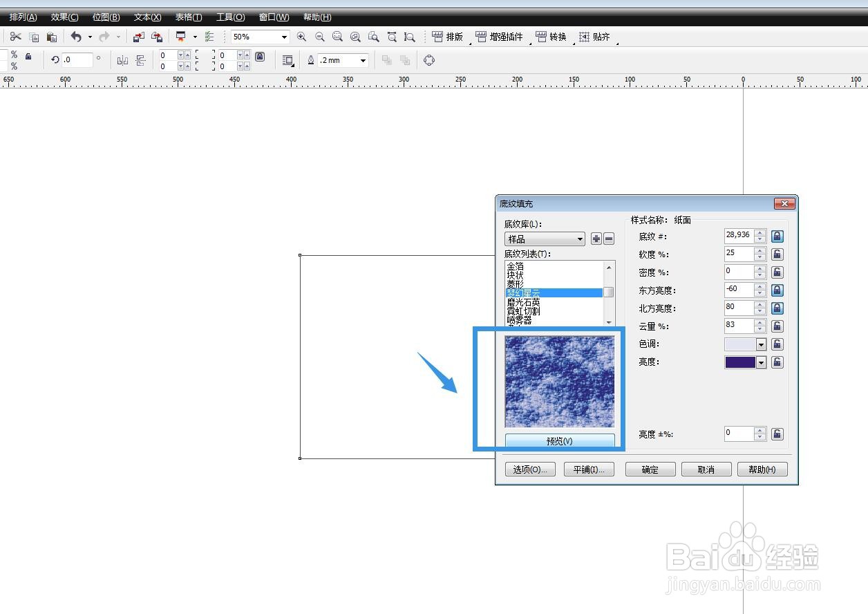The image size is (868, 614).
Task: Click the remove texture minus button
Action: point(609,239)
